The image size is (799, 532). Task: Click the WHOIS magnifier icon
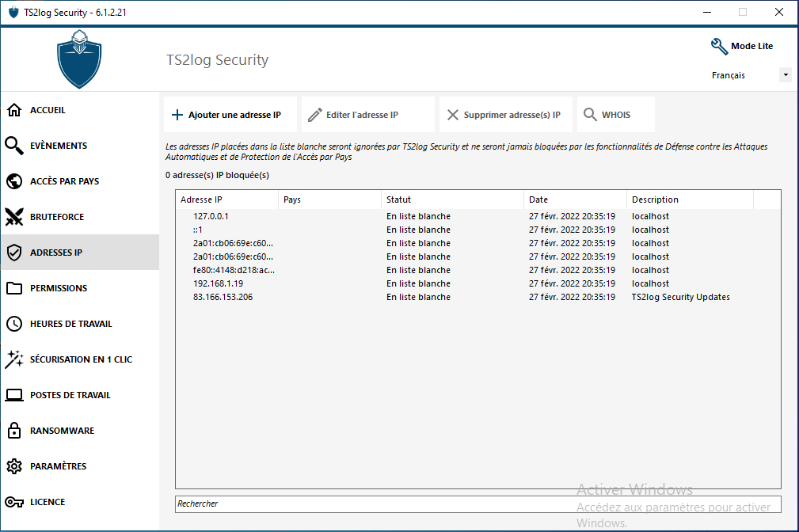590,115
